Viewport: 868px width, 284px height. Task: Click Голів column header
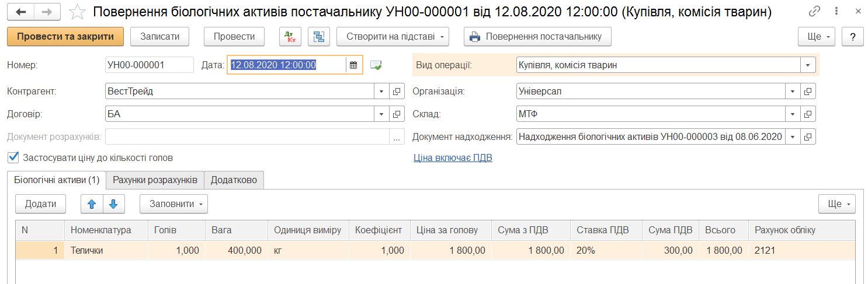176,230
